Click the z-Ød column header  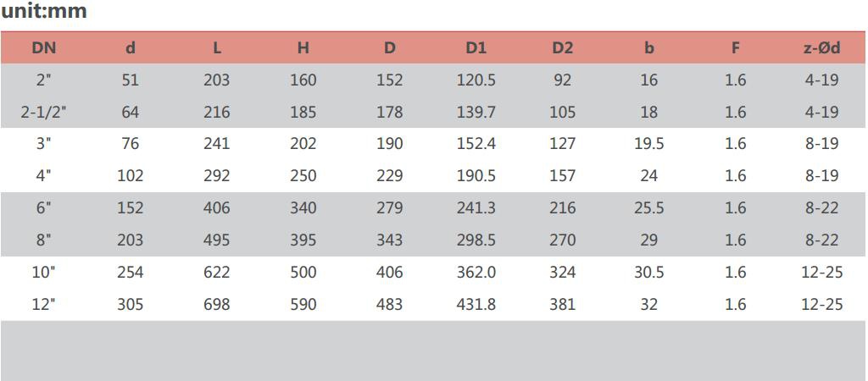pos(821,48)
